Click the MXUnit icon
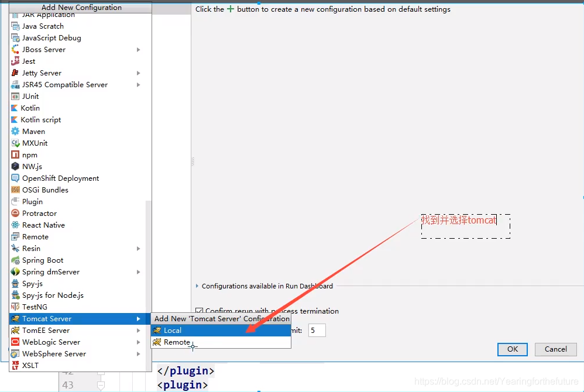The height and width of the screenshot is (392, 584). pyautogui.click(x=15, y=143)
